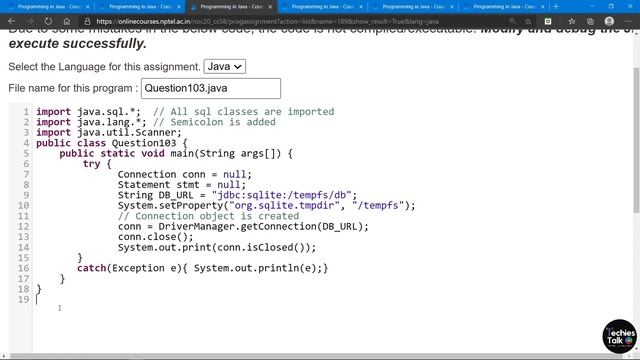Viewport: 640px width, 360px height.
Task: Click the 'String DB_URL' declaration line
Action: (x=237, y=195)
